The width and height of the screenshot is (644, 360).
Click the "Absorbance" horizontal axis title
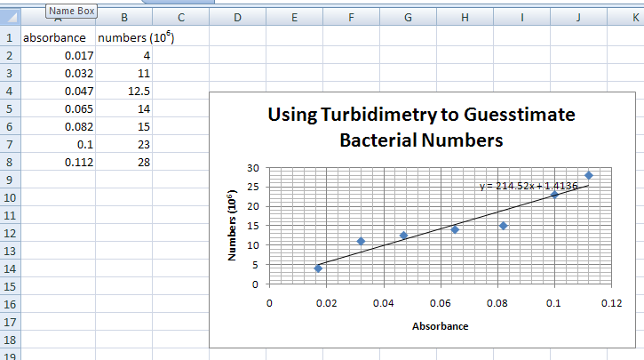[440, 326]
